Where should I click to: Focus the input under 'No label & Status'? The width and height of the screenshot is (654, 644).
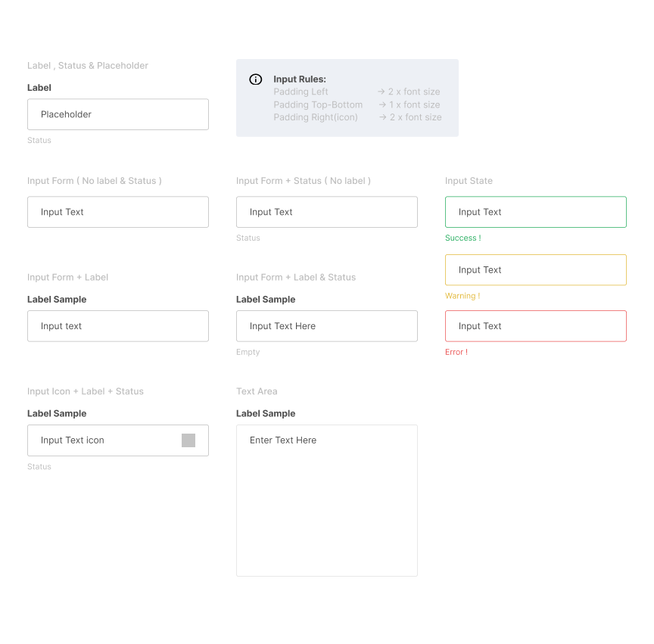tap(118, 212)
